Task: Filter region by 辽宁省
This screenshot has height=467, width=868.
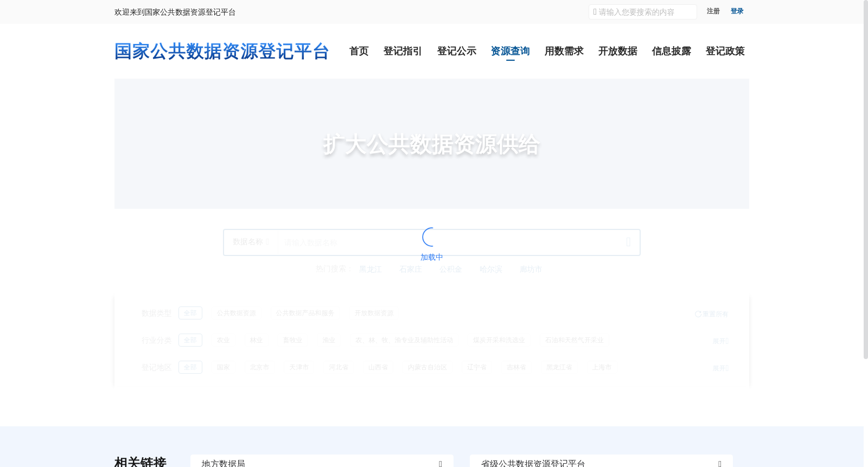Action: point(477,367)
